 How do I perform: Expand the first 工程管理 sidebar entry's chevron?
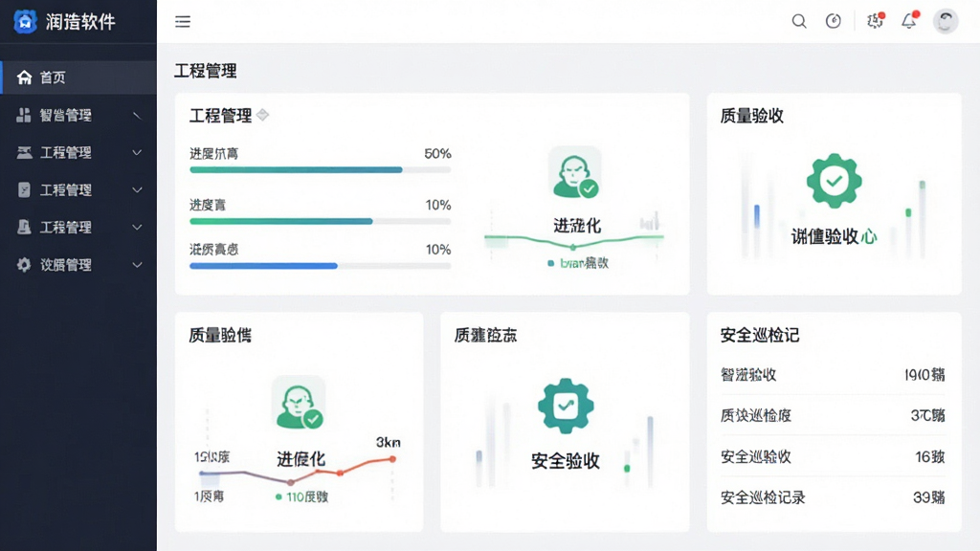click(x=137, y=152)
